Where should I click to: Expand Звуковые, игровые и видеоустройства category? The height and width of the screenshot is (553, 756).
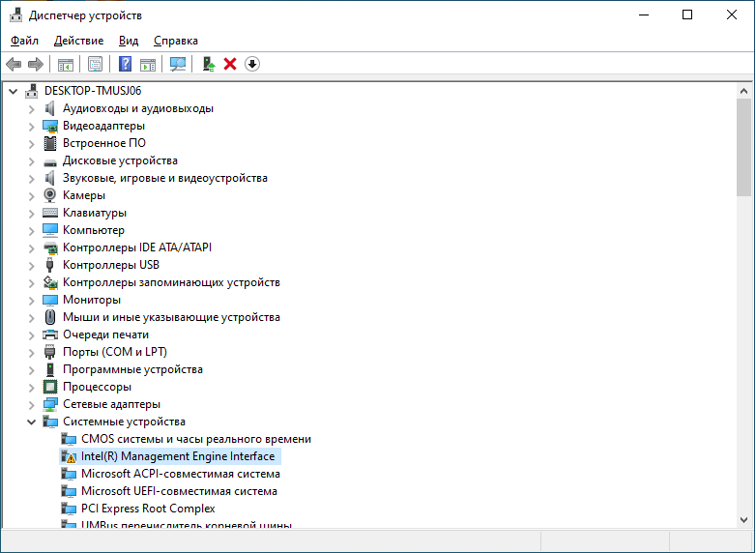[x=31, y=179]
